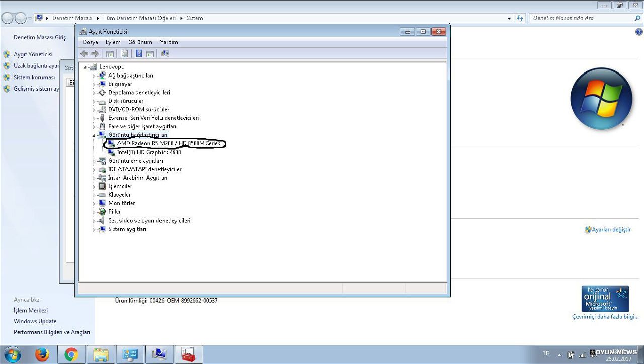Toggle the action pane toolbar icon
644x364 pixels.
(x=150, y=54)
